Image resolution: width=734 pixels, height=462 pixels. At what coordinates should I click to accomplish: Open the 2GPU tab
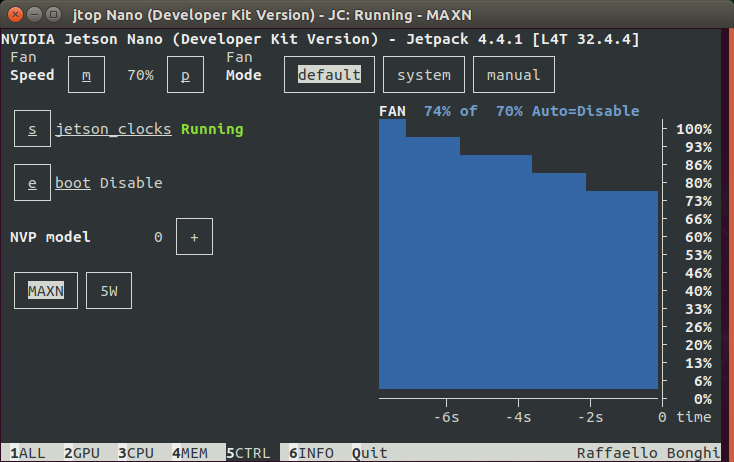(82, 453)
